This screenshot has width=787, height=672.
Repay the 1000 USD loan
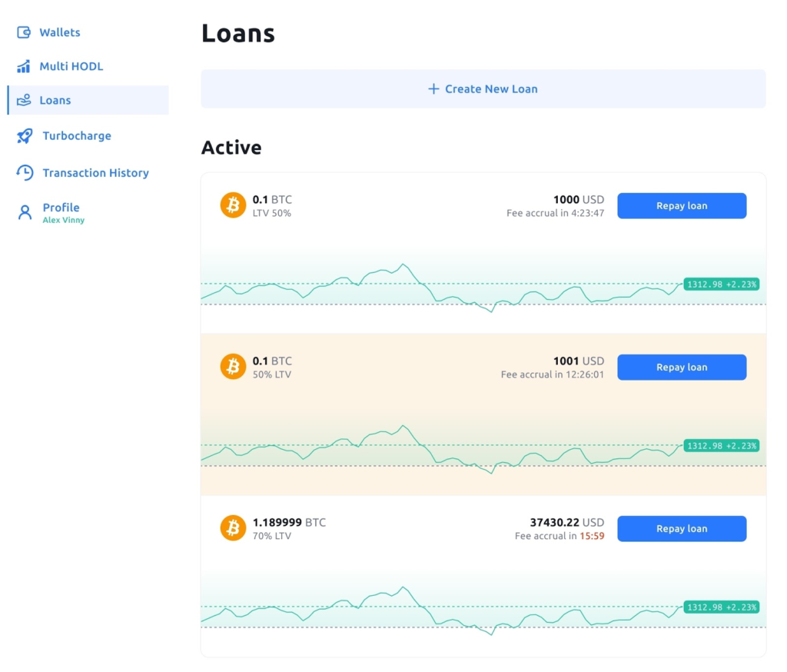pos(681,205)
